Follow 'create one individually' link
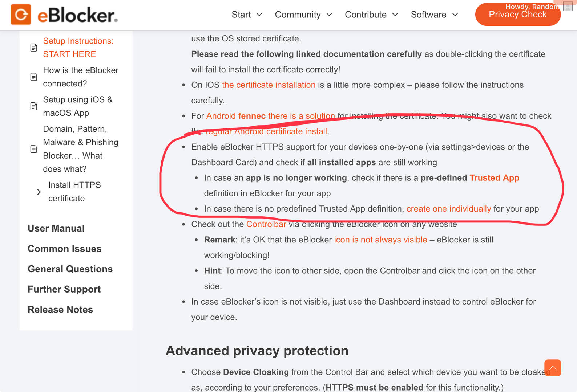This screenshot has height=392, width=577. [449, 209]
